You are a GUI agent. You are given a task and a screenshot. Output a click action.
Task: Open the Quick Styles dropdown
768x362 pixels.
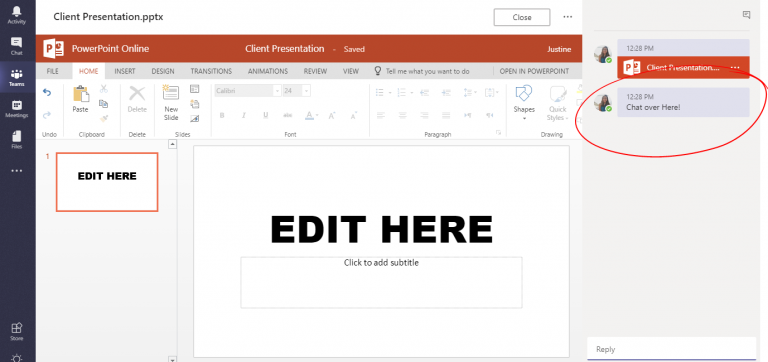point(557,103)
